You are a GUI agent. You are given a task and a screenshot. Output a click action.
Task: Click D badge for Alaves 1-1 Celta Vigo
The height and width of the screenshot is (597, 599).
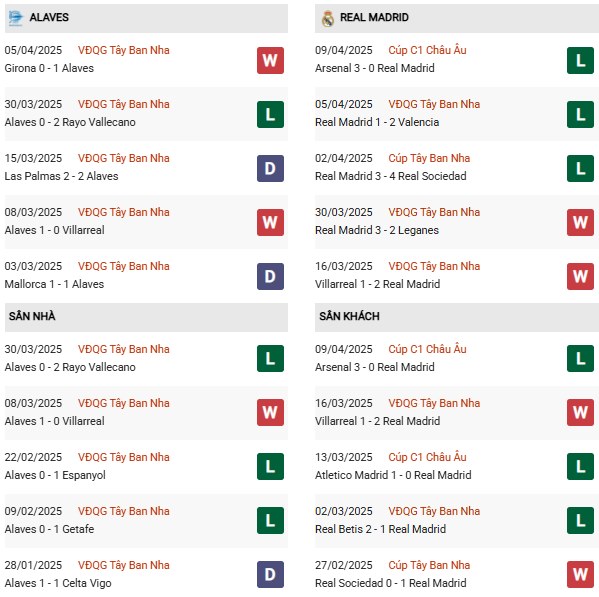[x=270, y=574]
